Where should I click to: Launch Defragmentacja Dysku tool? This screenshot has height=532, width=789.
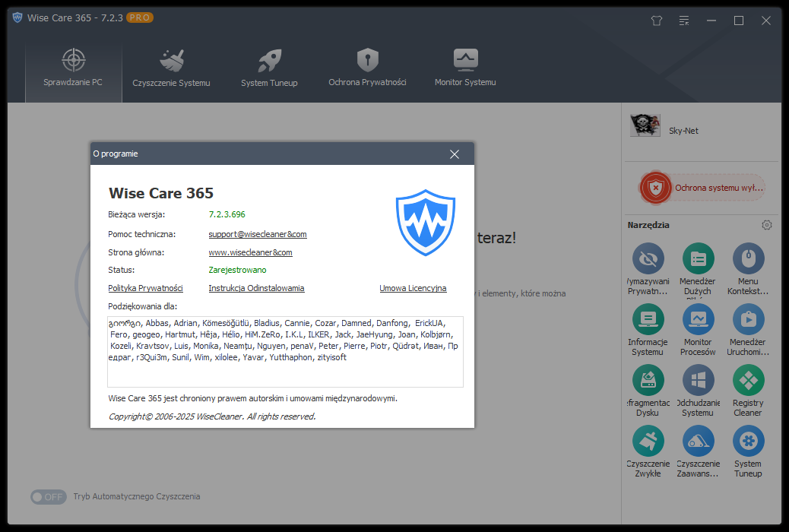click(648, 391)
